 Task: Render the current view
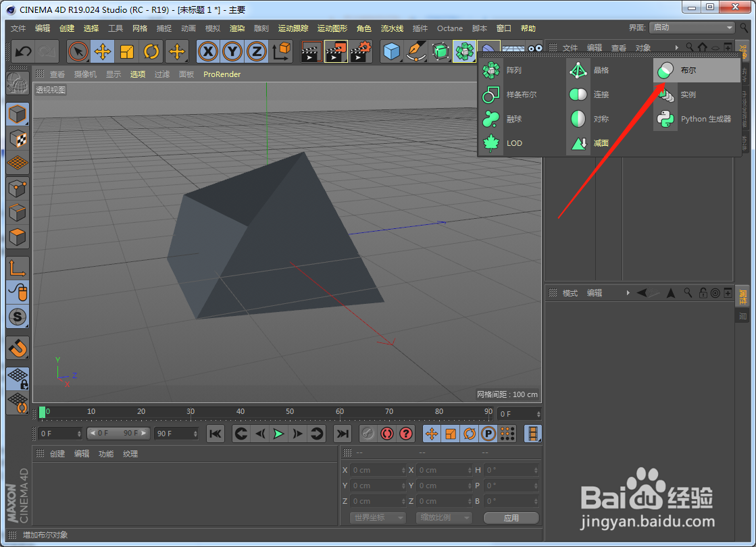[311, 51]
